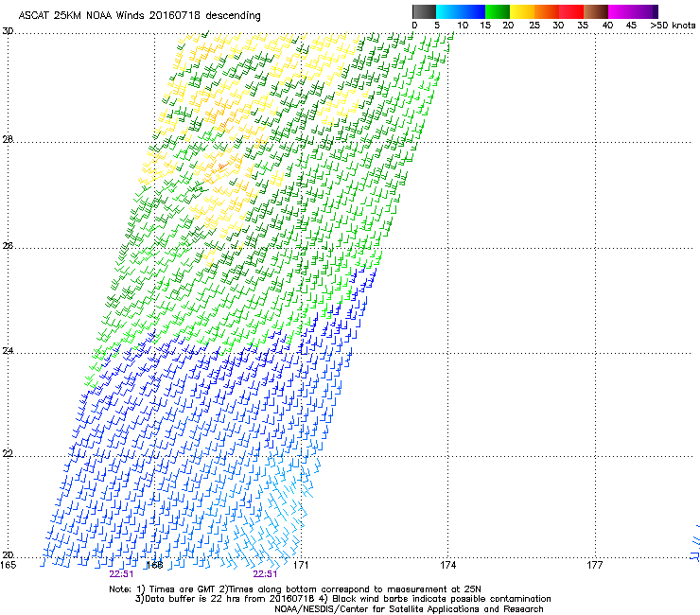Screen dimensions: 700x615
Task: Click the purple '22:51' time left of 171
Action: point(265,574)
